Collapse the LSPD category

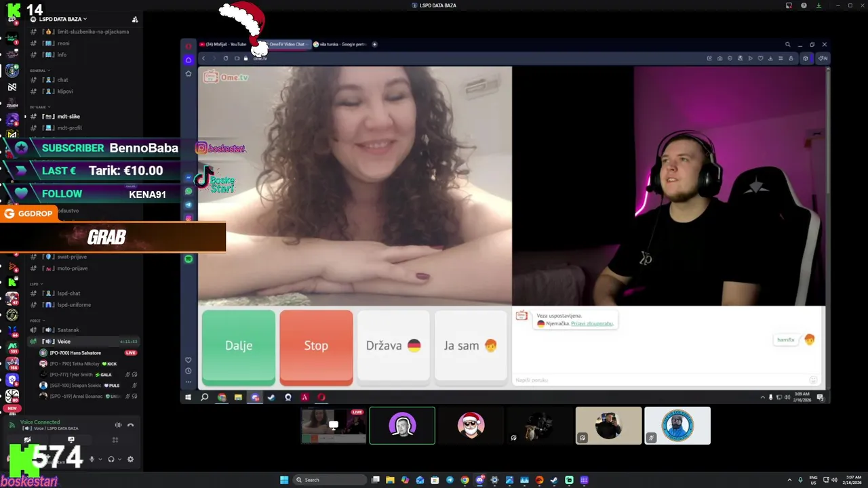(35, 284)
